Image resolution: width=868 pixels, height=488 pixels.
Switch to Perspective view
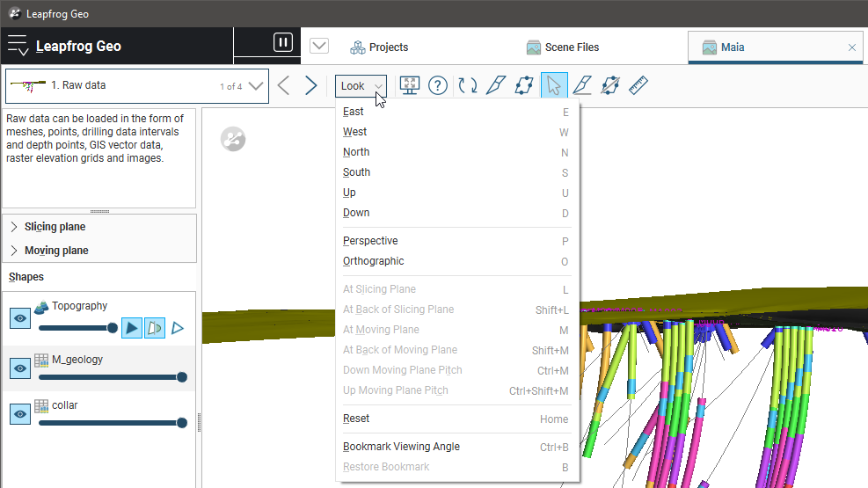pos(456,241)
